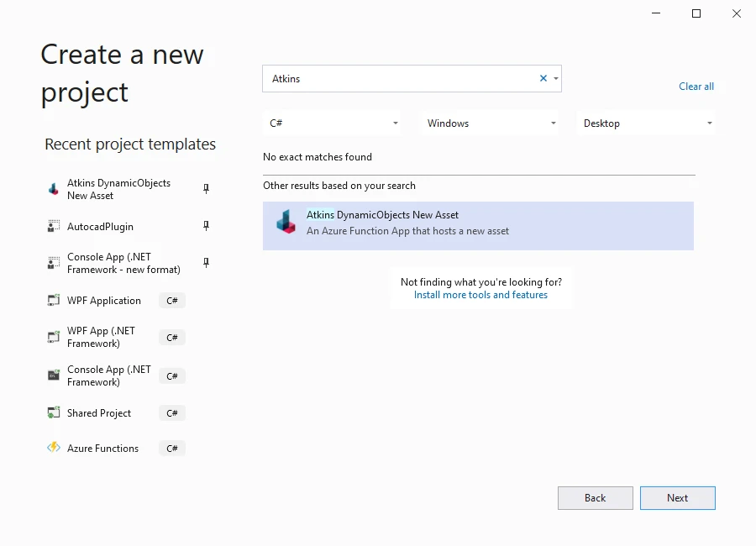This screenshot has width=756, height=546.
Task: Click the WPF Application template icon
Action: click(x=52, y=300)
